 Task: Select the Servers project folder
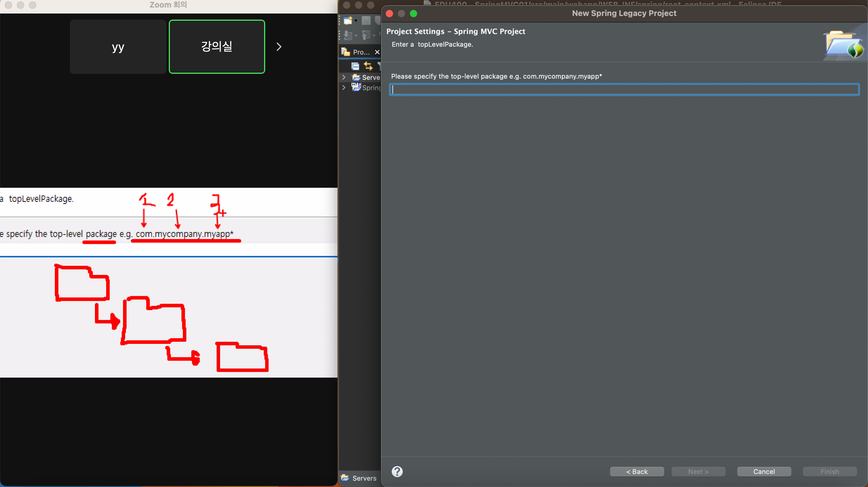coord(366,77)
